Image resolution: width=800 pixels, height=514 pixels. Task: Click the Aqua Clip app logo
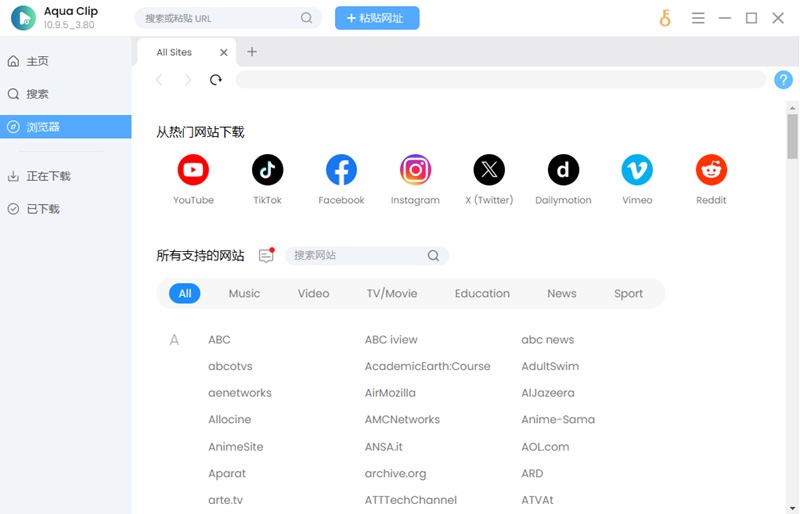click(23, 18)
